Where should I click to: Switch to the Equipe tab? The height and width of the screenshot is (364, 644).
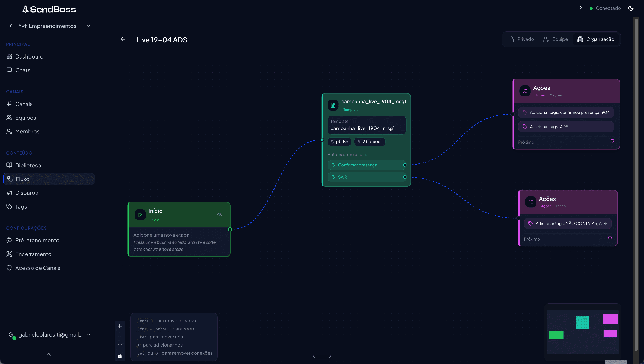point(555,39)
